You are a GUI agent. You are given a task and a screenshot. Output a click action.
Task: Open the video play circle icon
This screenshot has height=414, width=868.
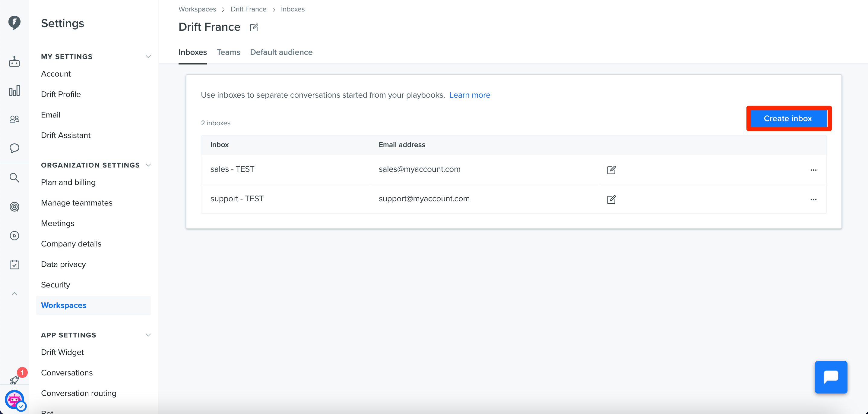click(14, 236)
